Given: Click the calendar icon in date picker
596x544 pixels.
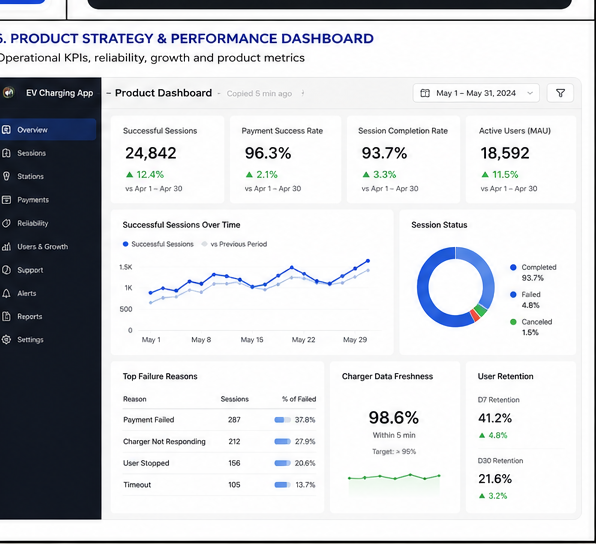Looking at the screenshot, I should pos(425,93).
